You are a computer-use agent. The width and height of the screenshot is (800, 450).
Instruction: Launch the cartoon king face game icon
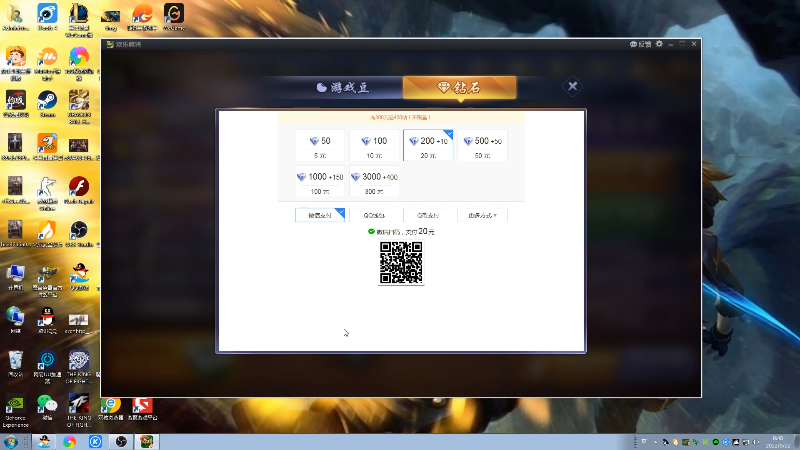pos(15,64)
